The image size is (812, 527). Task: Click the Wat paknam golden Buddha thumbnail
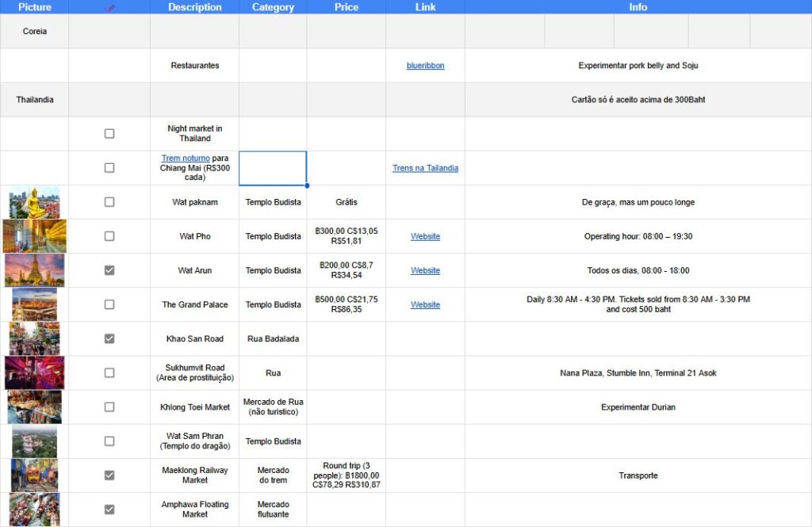pos(34,202)
